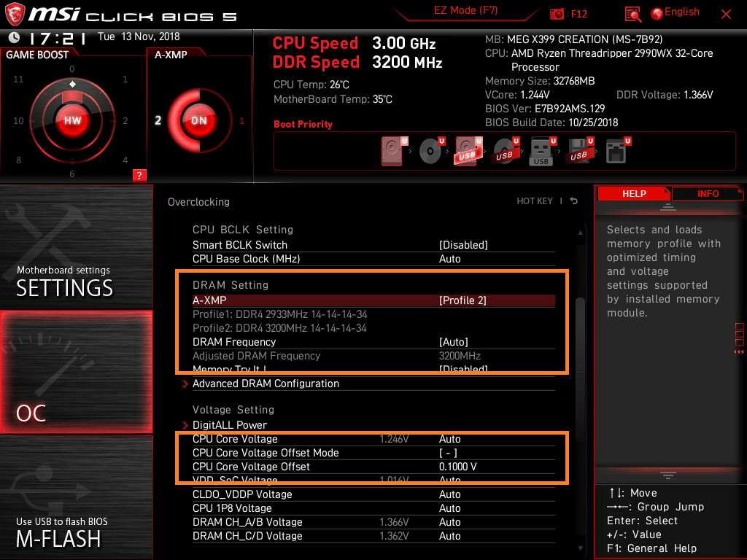
Task: Click the DDR Voltage 1.366V reading
Action: (x=665, y=95)
